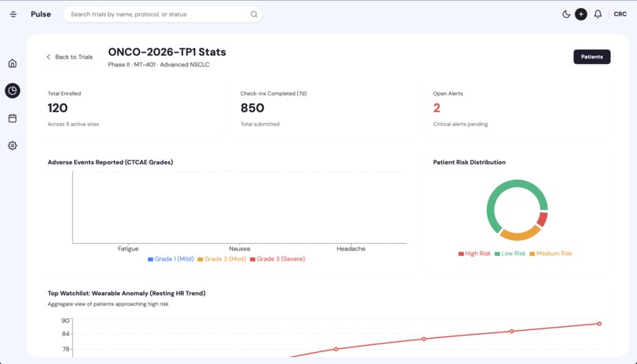Click red High Risk donut segment
This screenshot has height=364, width=637.
[x=542, y=220]
